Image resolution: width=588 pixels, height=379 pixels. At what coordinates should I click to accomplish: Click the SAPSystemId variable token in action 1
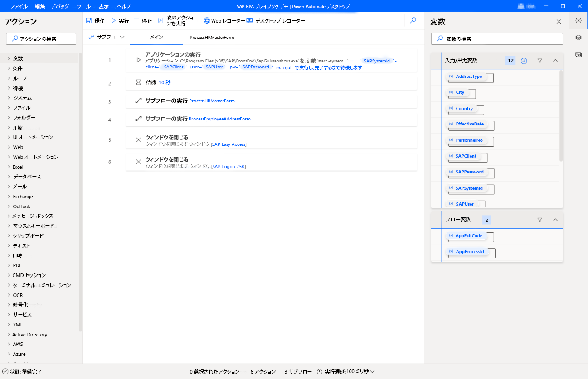pos(377,61)
